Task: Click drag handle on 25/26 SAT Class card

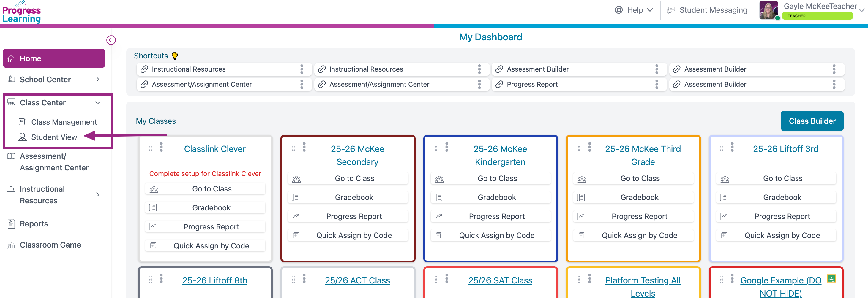Action: [x=436, y=279]
